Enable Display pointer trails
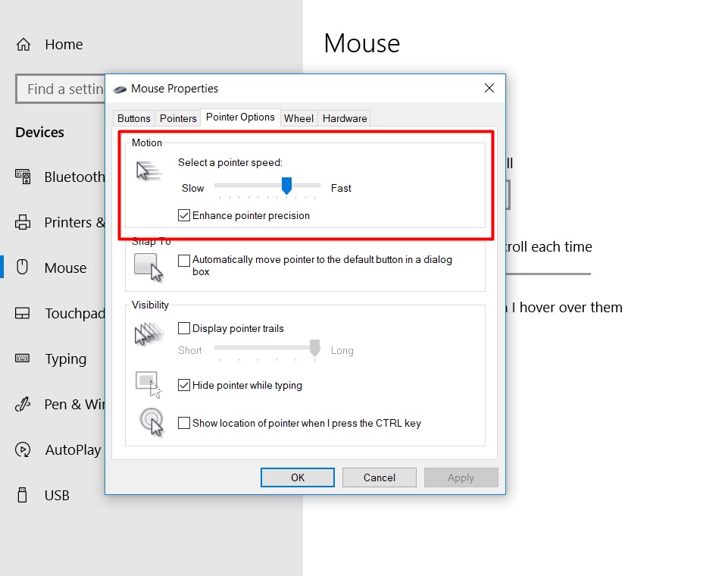 coord(184,328)
